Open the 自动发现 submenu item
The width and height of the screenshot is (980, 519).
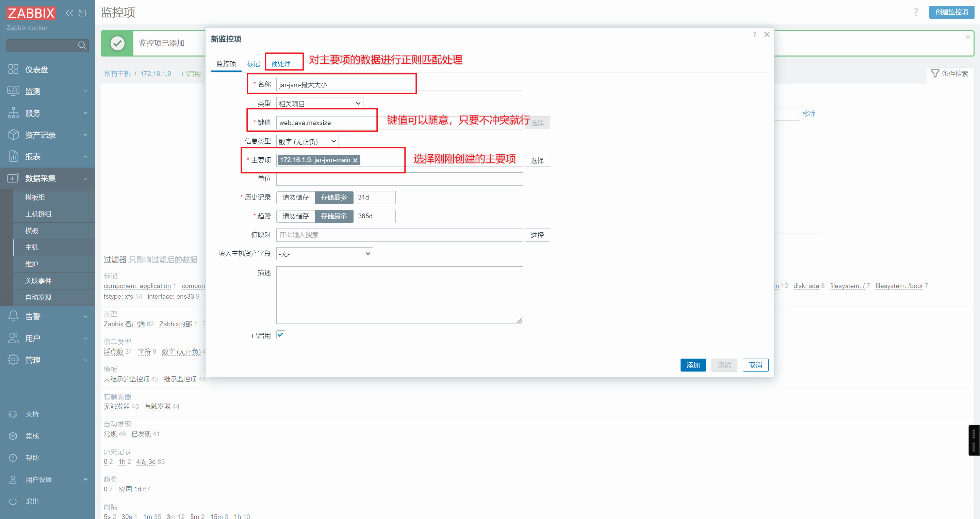[38, 297]
